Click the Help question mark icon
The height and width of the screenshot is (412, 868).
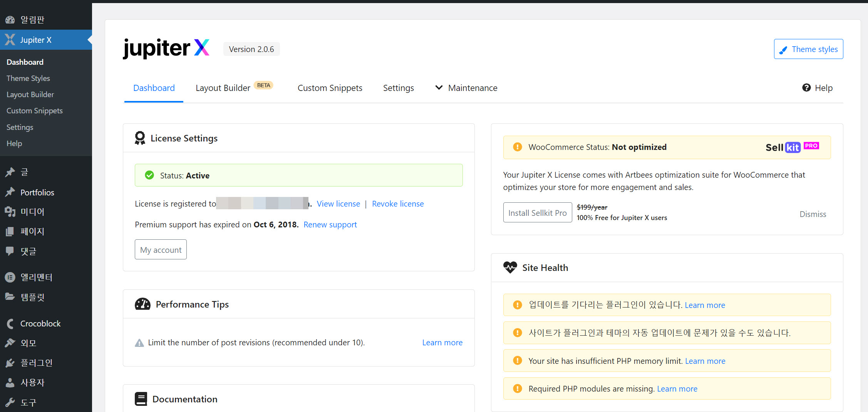807,87
